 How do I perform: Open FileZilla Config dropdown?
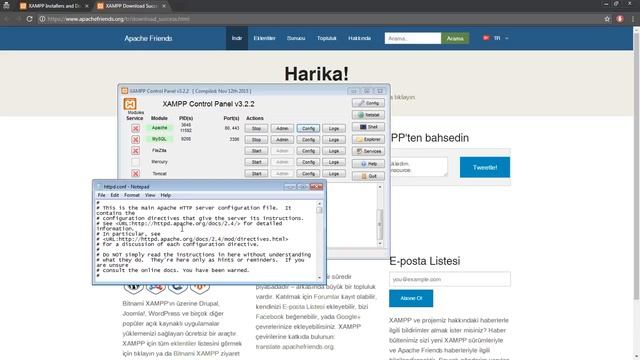click(308, 151)
